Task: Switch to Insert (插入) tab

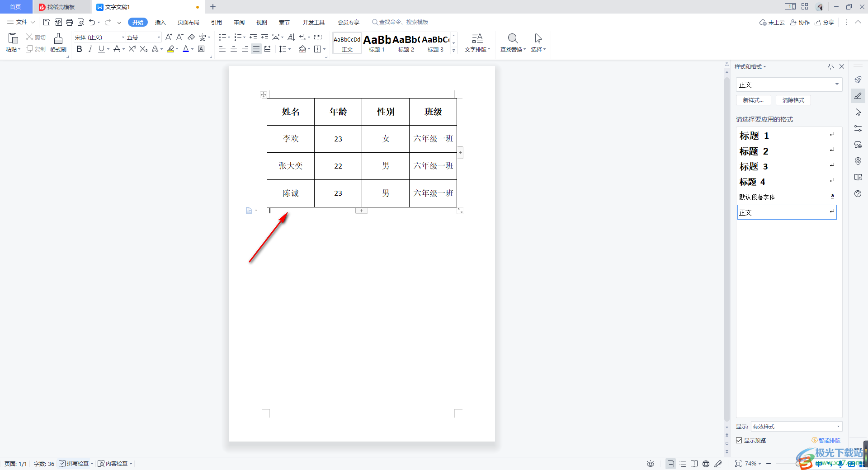Action: pos(160,22)
